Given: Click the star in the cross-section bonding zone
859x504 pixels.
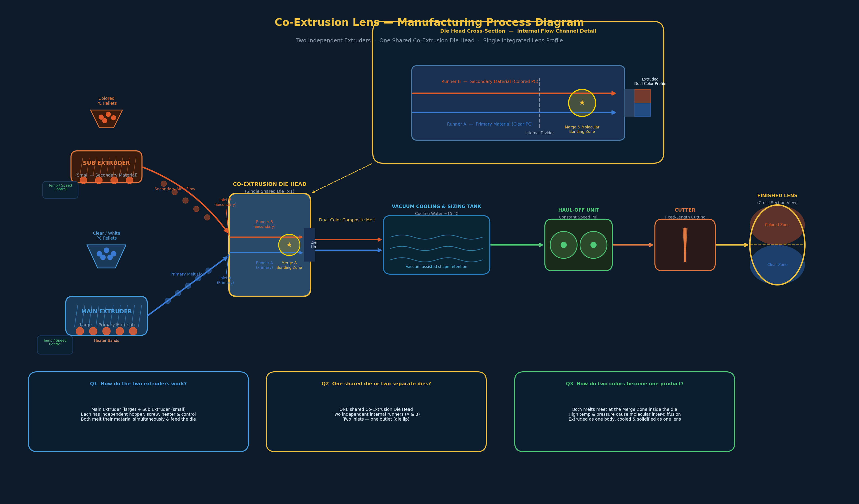Looking at the screenshot, I should pyautogui.click(x=582, y=102).
